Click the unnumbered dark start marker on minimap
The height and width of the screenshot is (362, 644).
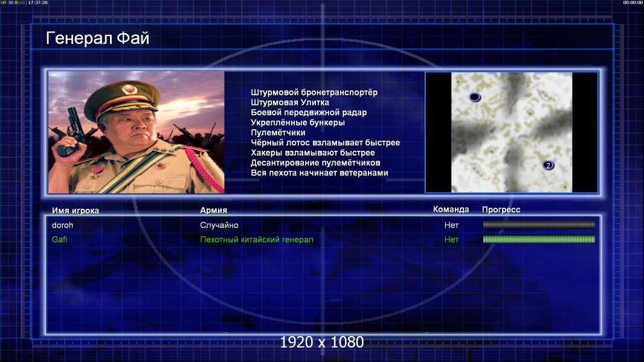point(474,97)
